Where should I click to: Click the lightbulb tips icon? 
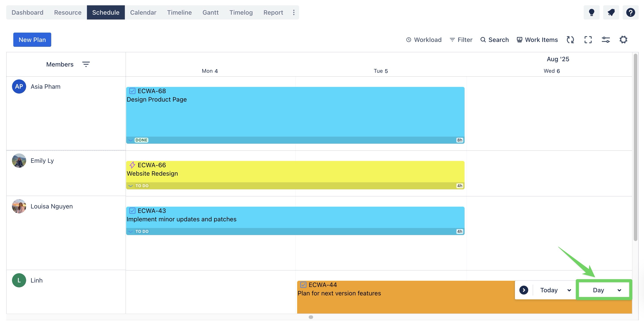point(591,12)
